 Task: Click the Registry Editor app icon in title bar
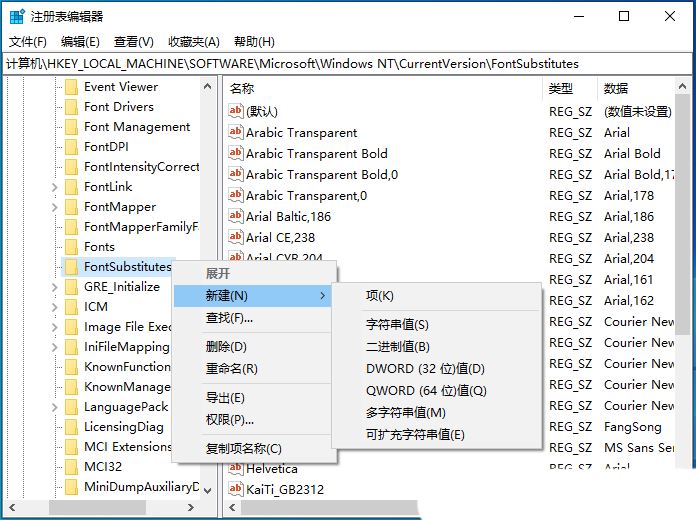pyautogui.click(x=17, y=17)
